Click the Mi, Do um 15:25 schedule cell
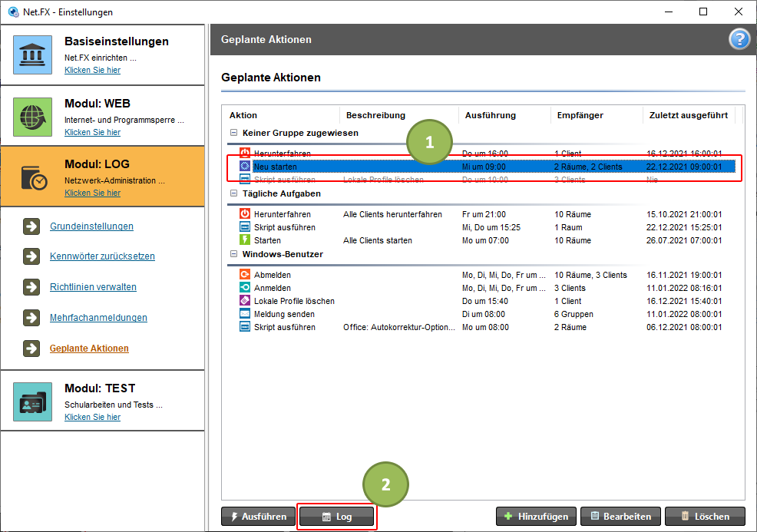 pyautogui.click(x=491, y=227)
